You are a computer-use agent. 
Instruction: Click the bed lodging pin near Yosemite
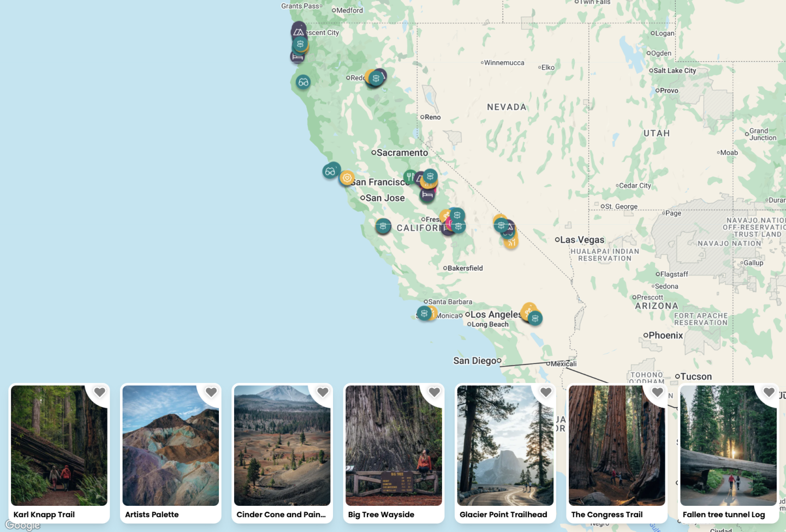click(426, 195)
